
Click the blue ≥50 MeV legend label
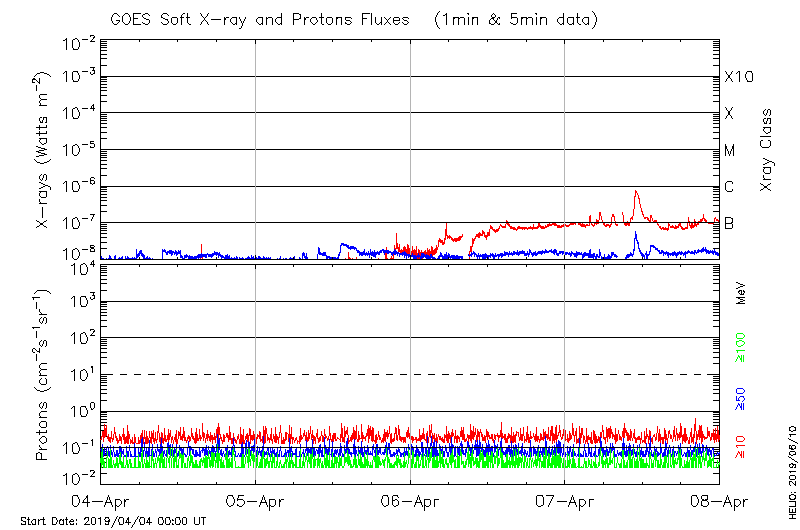(x=741, y=399)
